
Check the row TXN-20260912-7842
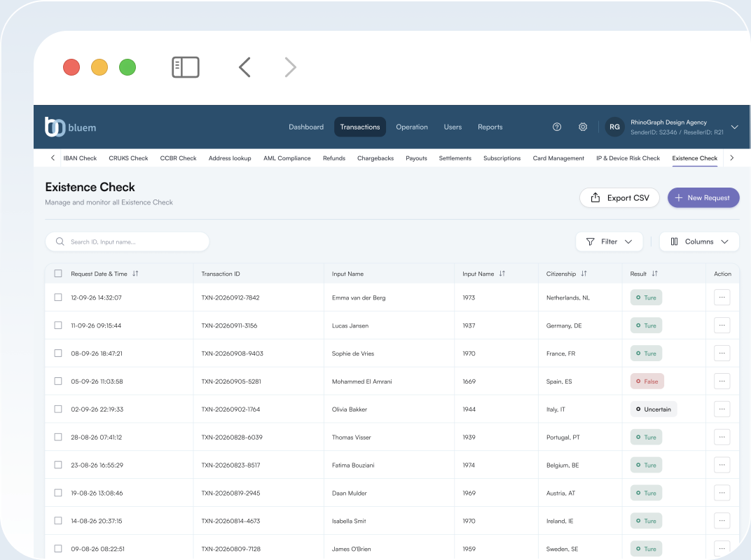click(58, 297)
